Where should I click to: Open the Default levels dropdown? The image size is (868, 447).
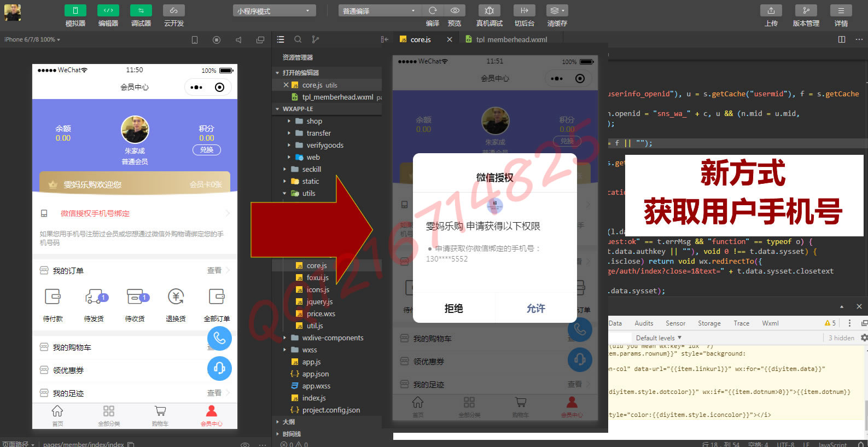[659, 338]
